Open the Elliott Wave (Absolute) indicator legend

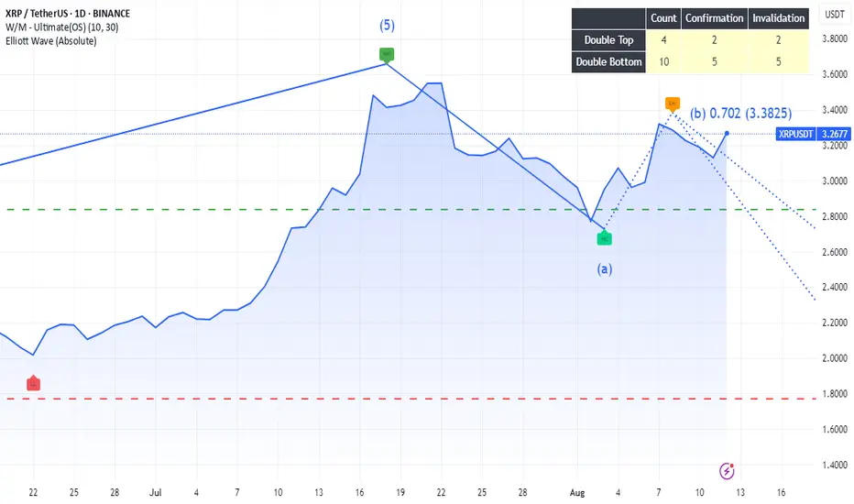tap(50, 41)
